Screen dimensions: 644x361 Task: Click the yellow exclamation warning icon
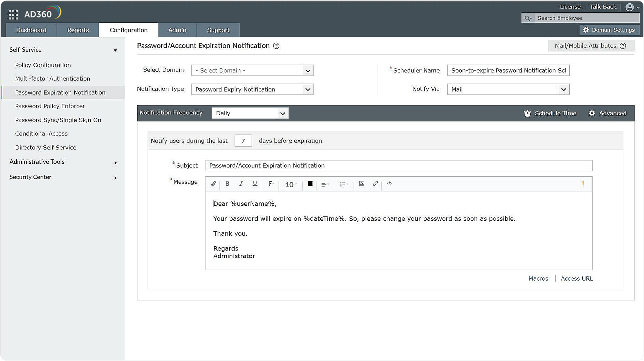coord(583,184)
